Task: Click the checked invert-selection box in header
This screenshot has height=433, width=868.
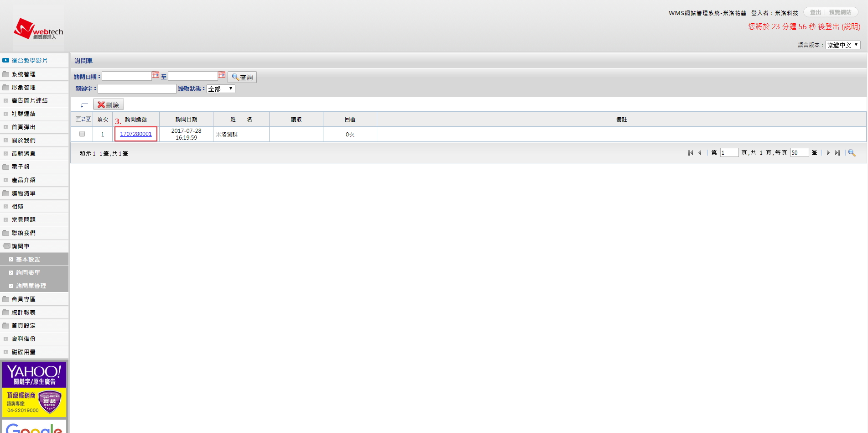Action: (88, 119)
